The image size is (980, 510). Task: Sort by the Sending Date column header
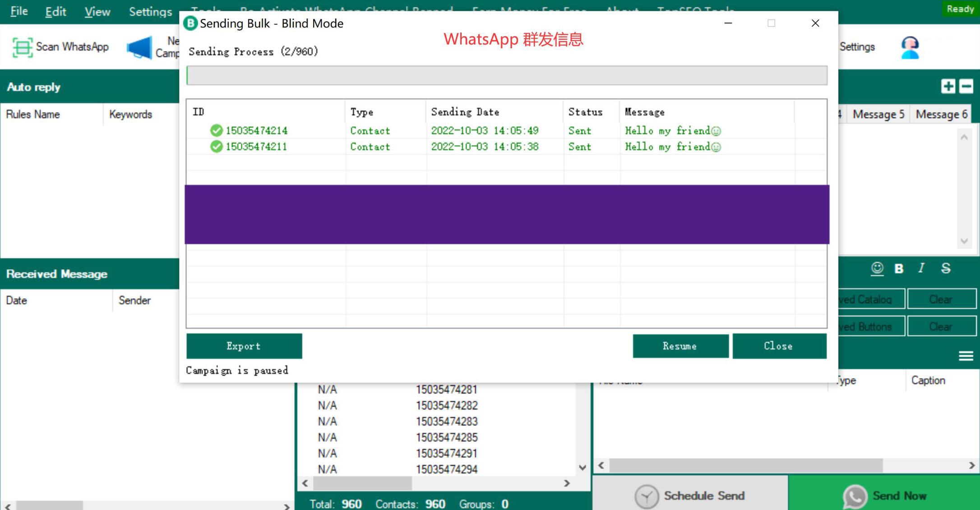[495, 112]
